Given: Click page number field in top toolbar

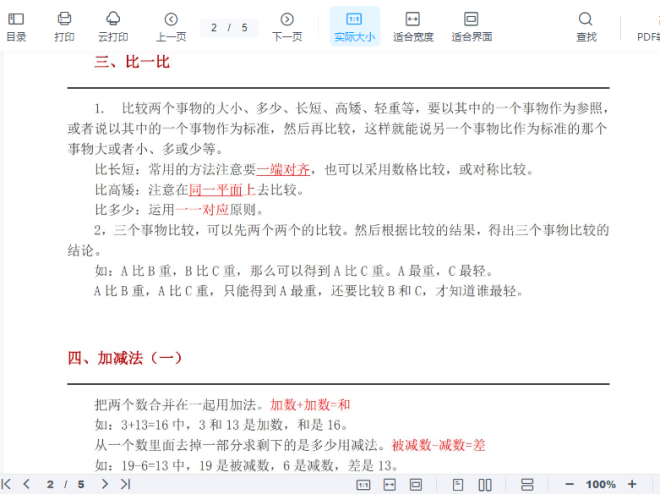Looking at the screenshot, I should [x=215, y=28].
